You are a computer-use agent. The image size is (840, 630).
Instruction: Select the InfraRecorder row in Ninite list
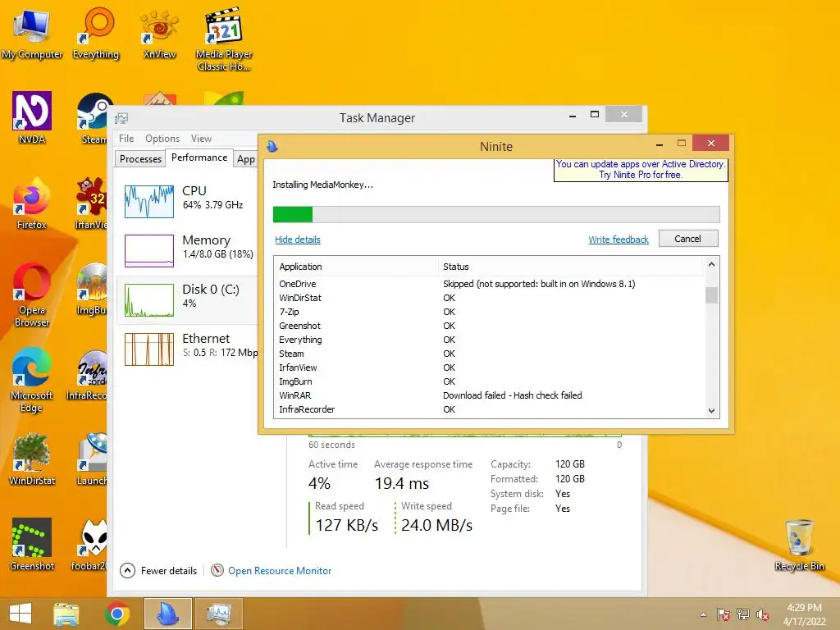click(491, 409)
